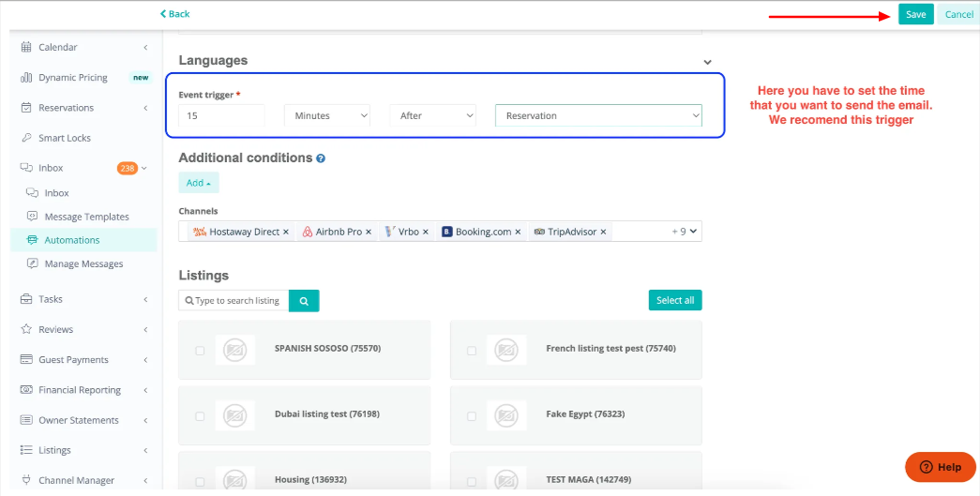Collapse the Languages section chevron

click(707, 62)
